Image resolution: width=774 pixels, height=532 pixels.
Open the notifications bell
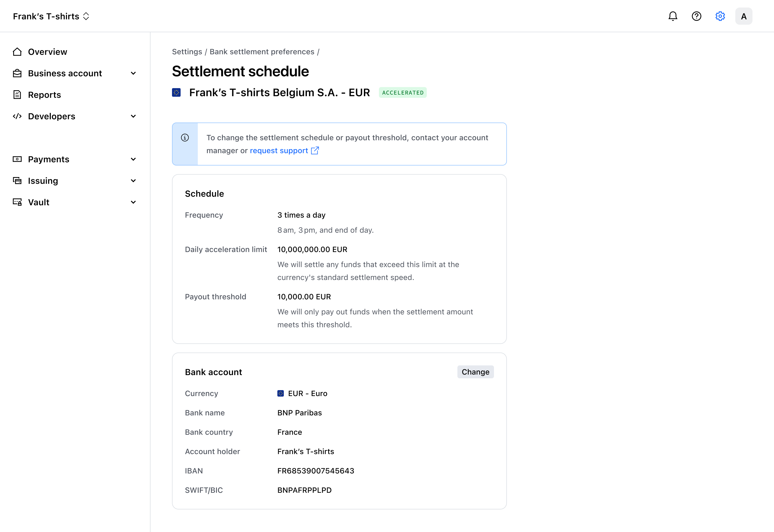point(673,16)
